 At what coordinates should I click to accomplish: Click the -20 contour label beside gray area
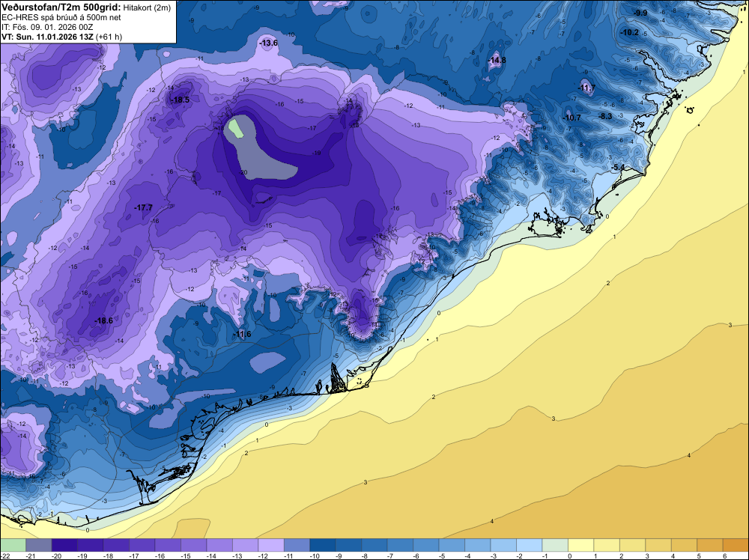point(243,172)
